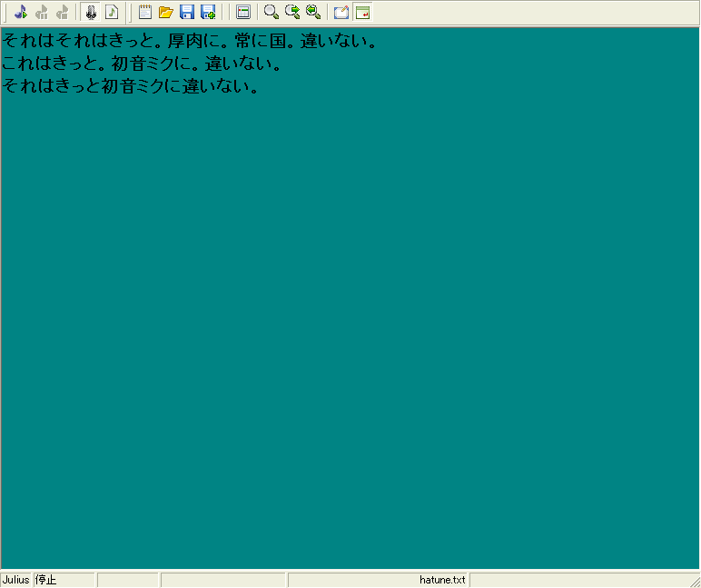This screenshot has height=588, width=701.
Task: Click the hatune.txt filename in status bar
Action: click(x=442, y=580)
